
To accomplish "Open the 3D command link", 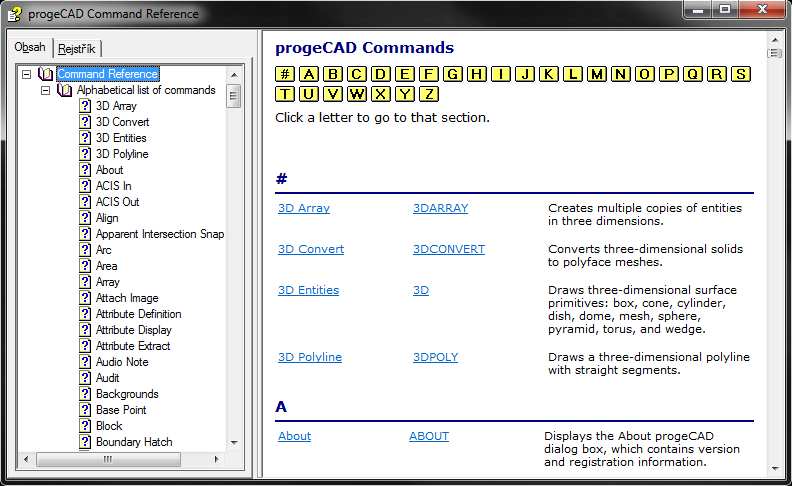I will pos(421,290).
